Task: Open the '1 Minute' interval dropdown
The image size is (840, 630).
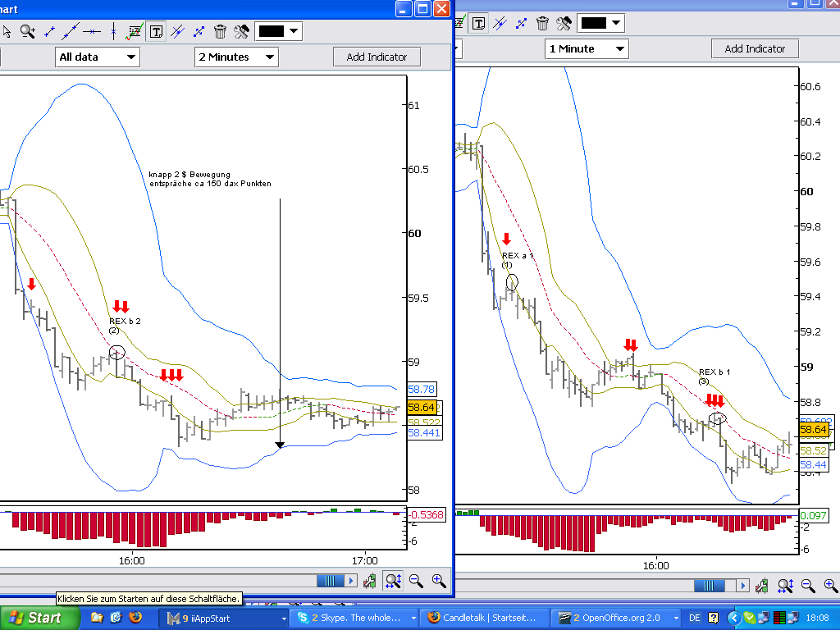Action: pyautogui.click(x=586, y=49)
